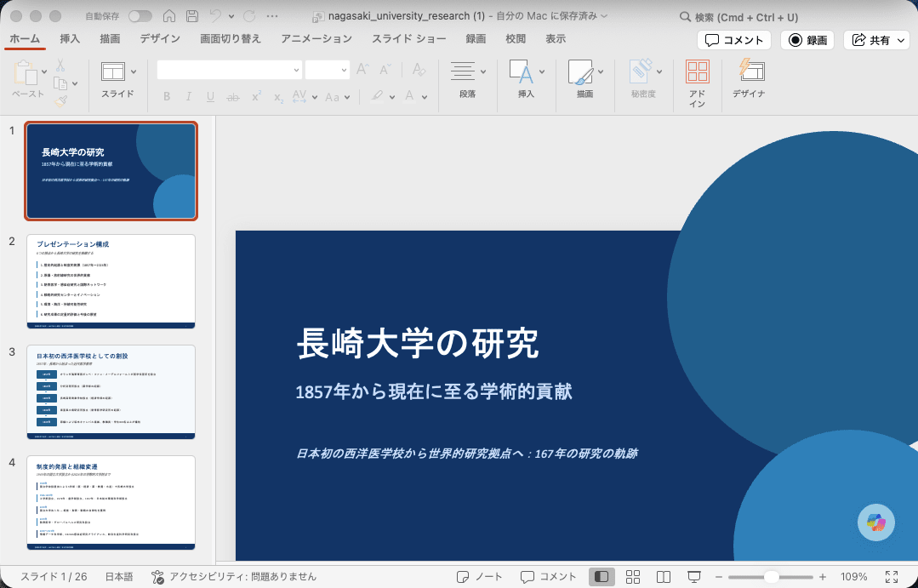Click the fit slide to window icon
Viewport: 918px width, 588px height.
(x=892, y=577)
